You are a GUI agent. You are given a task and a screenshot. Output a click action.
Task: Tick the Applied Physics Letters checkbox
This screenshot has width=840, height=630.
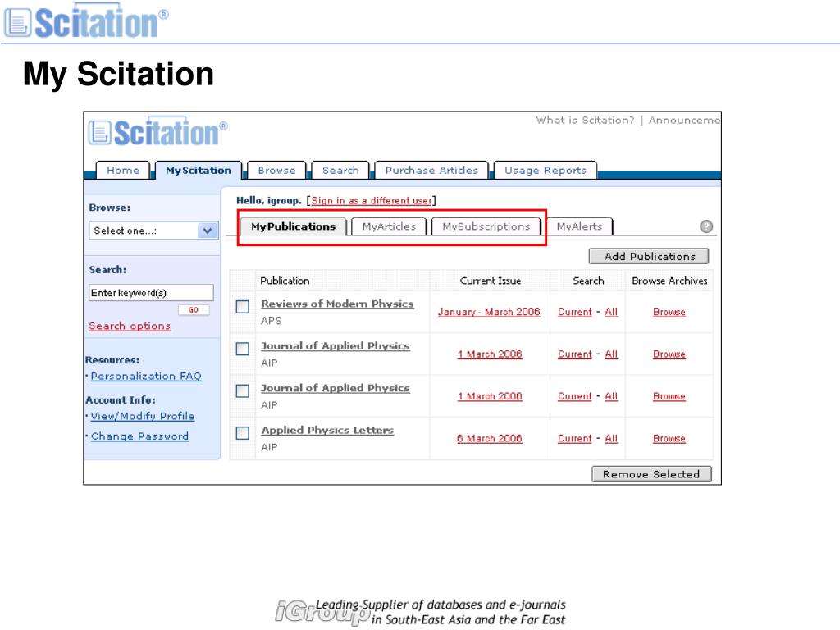click(243, 433)
